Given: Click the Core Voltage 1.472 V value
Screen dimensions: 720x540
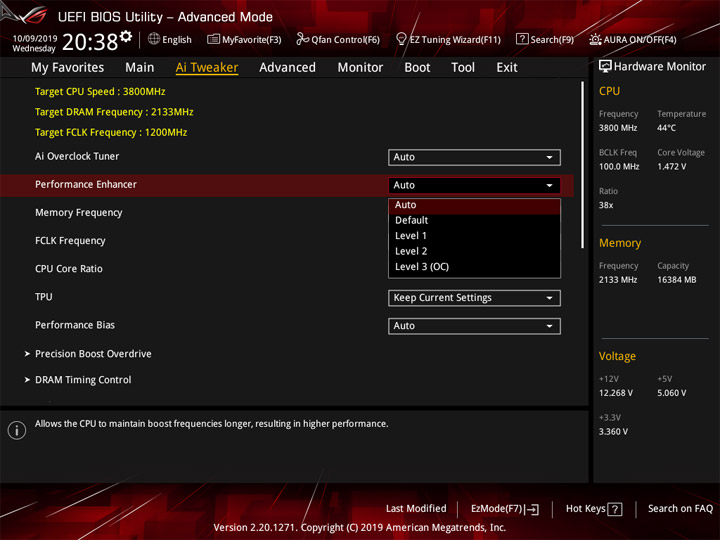Looking at the screenshot, I should [x=672, y=167].
